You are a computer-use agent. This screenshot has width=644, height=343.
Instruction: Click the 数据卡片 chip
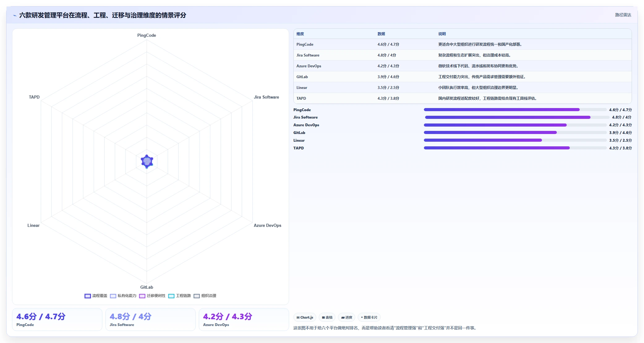coord(369,317)
